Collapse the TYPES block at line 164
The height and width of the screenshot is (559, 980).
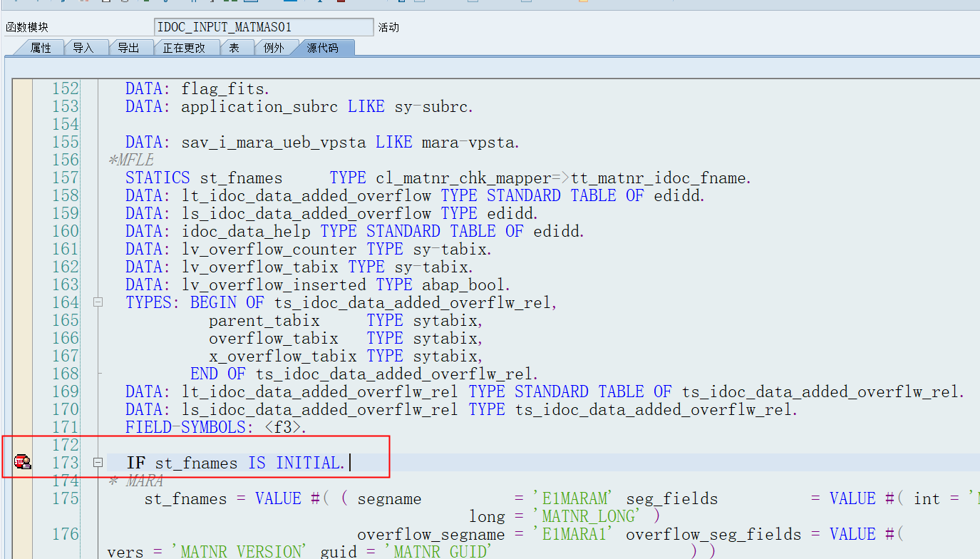(98, 302)
